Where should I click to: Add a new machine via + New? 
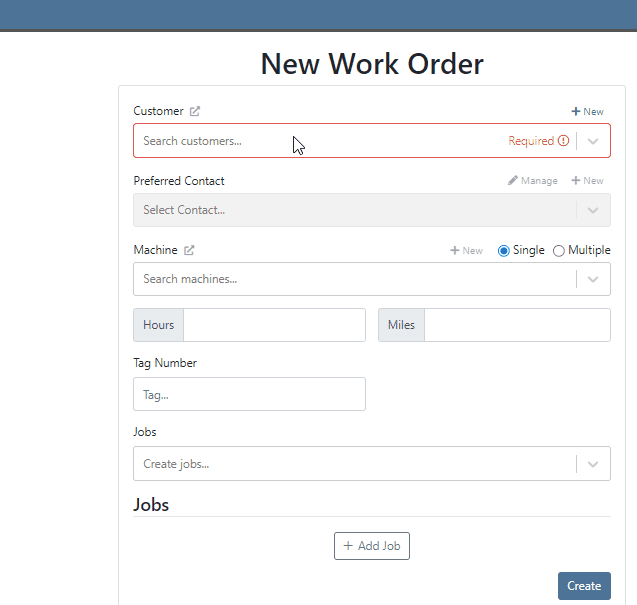[x=466, y=250]
